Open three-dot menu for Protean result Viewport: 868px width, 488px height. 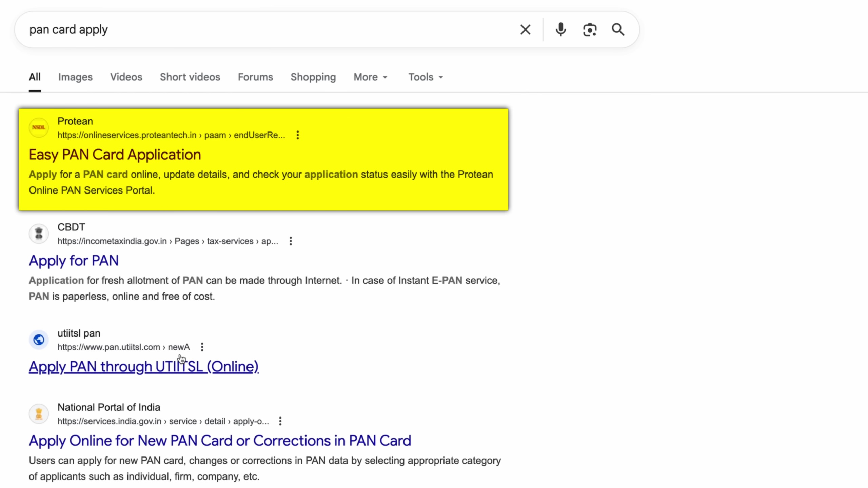298,135
